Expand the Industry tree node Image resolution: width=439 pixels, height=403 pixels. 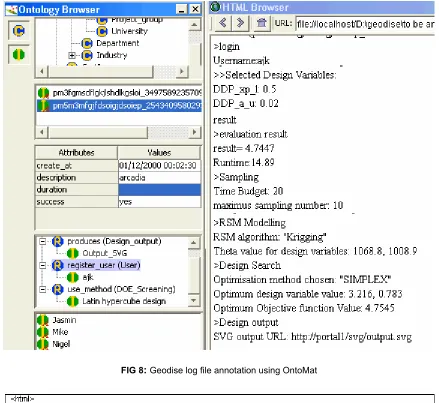click(72, 55)
